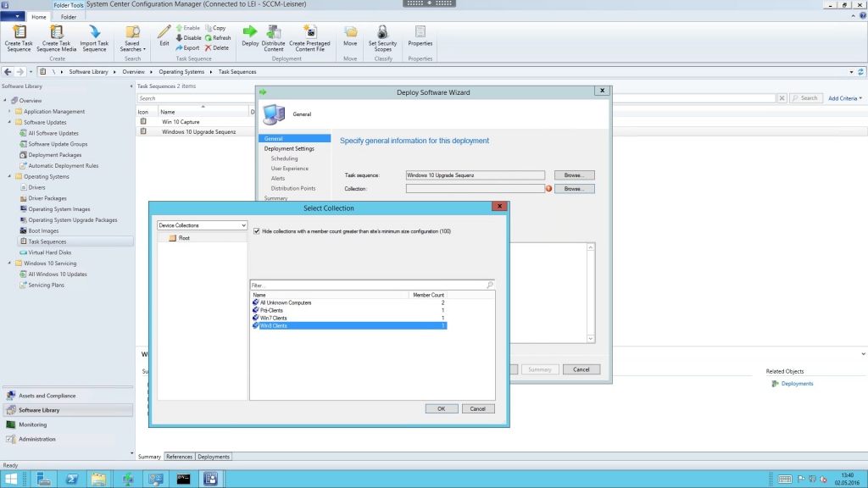Collapse the Overview tree node

(x=5, y=100)
